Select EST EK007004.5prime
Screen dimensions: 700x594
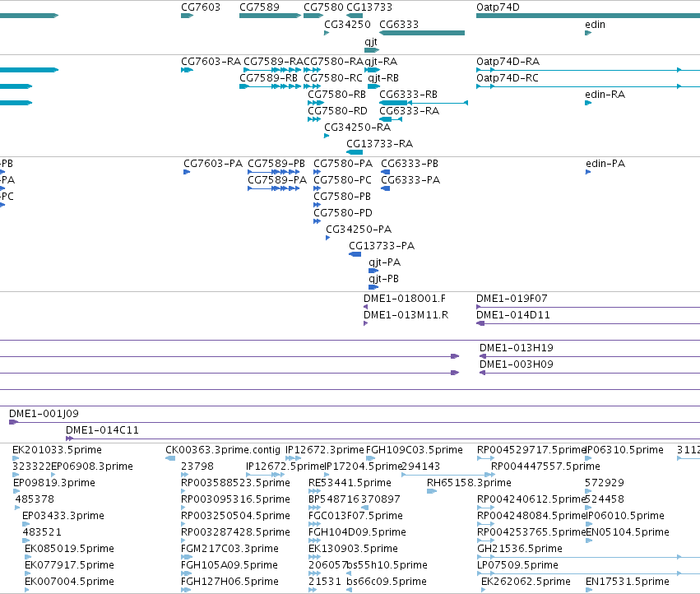(69, 582)
